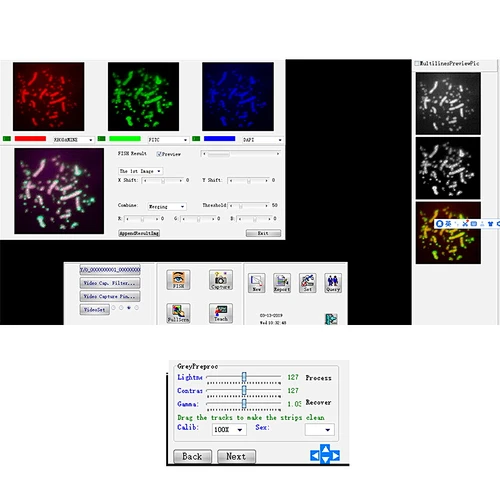Open the DAPI channel dropdown

[262, 140]
